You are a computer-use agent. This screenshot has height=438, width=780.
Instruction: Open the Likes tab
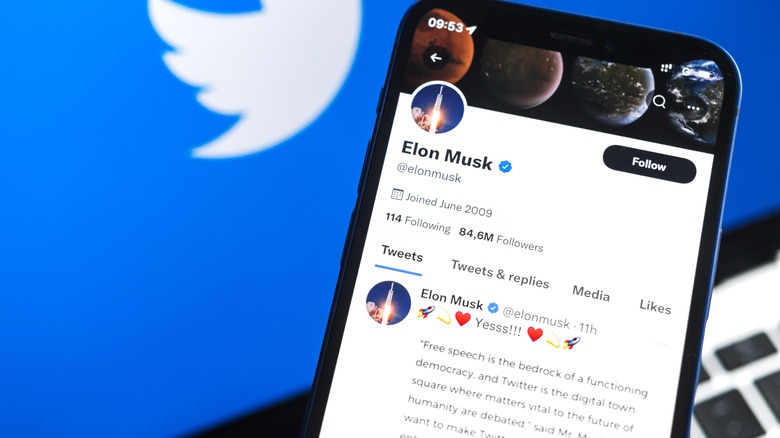point(655,307)
